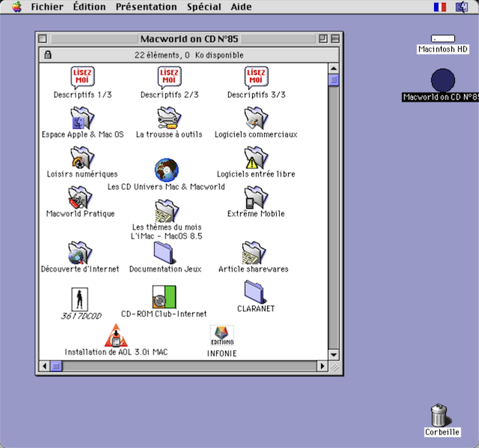
Task: Open the Apple menu
Action: [17, 7]
